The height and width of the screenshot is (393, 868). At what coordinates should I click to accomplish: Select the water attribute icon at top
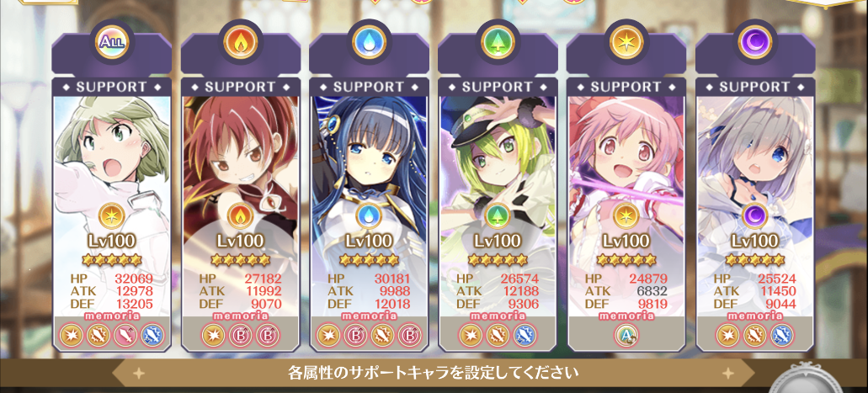coord(370,42)
